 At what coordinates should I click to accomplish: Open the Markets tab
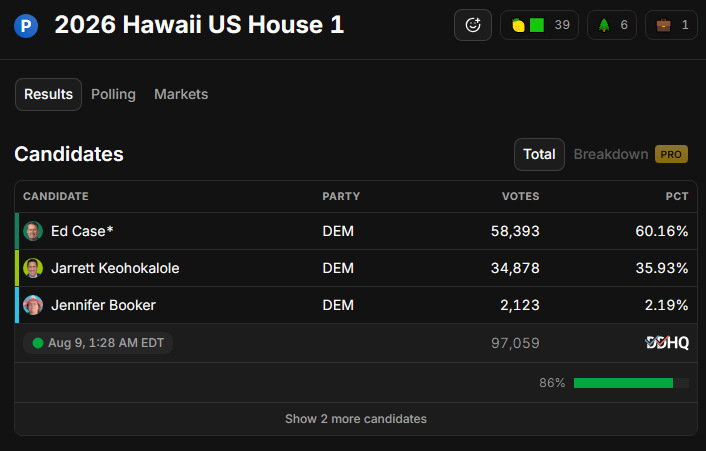pyautogui.click(x=181, y=94)
